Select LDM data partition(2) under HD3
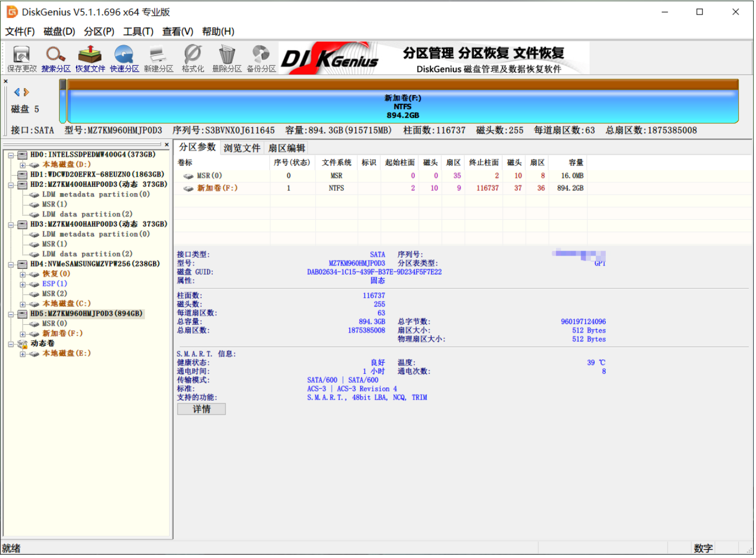 tap(87, 254)
